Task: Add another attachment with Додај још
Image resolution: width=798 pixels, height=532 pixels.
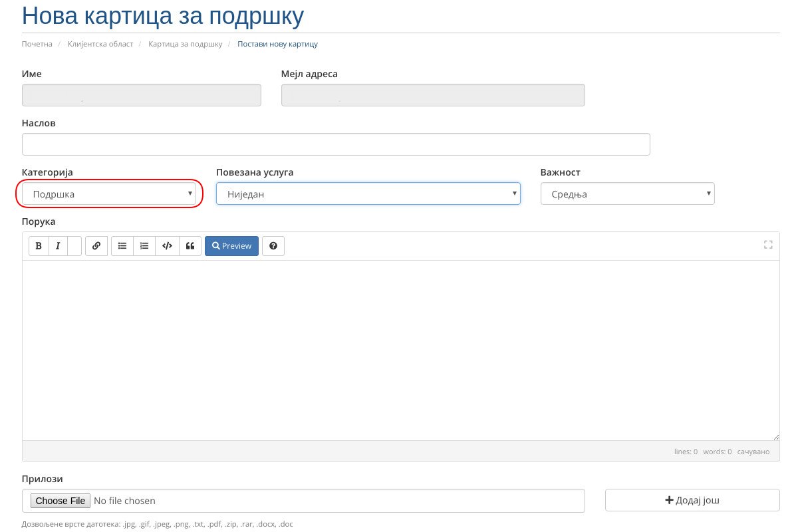Action: pos(692,500)
